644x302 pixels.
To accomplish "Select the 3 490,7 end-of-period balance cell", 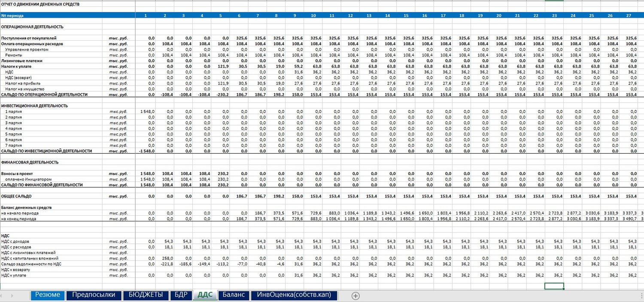I will 629,219.
